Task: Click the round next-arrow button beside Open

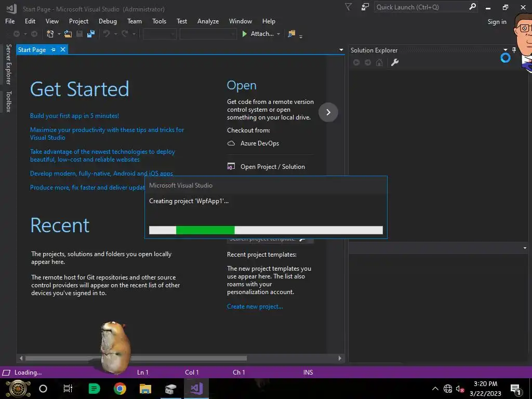Action: 328,112
